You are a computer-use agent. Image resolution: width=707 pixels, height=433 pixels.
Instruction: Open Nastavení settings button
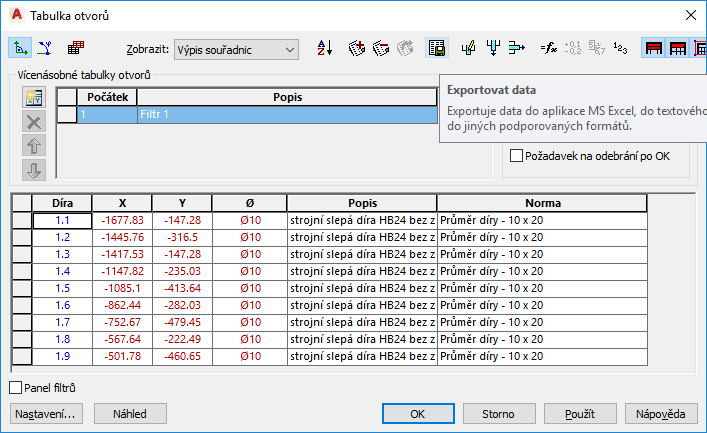pos(46,413)
